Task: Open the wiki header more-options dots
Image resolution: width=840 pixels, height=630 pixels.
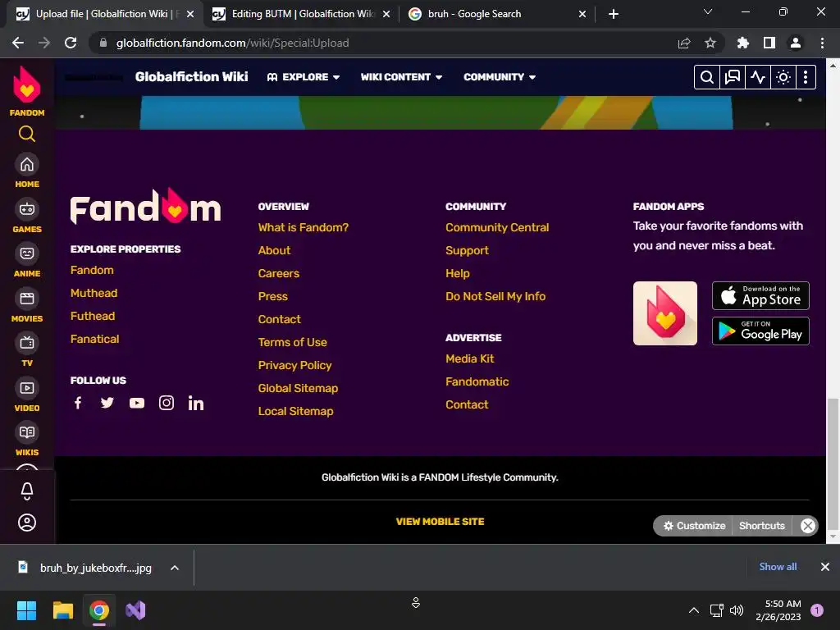Action: click(806, 77)
